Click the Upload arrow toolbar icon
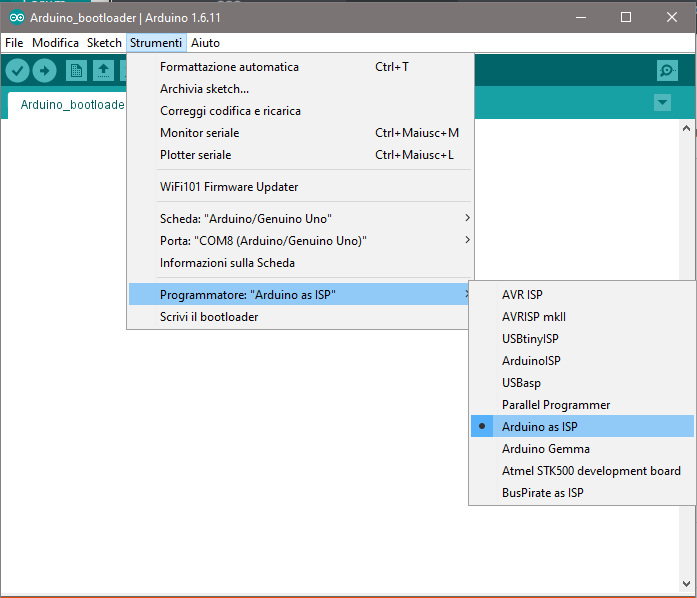The height and width of the screenshot is (598, 697). point(44,70)
